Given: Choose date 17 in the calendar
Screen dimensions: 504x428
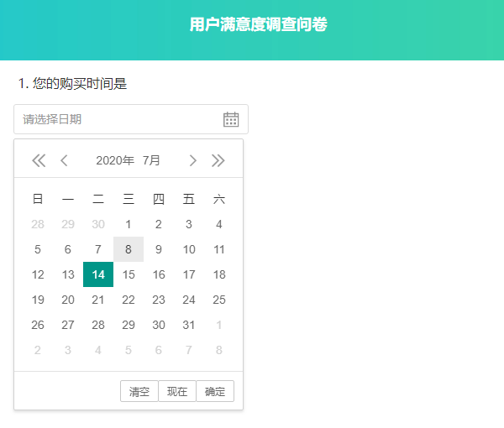Looking at the screenshot, I should (x=189, y=274).
